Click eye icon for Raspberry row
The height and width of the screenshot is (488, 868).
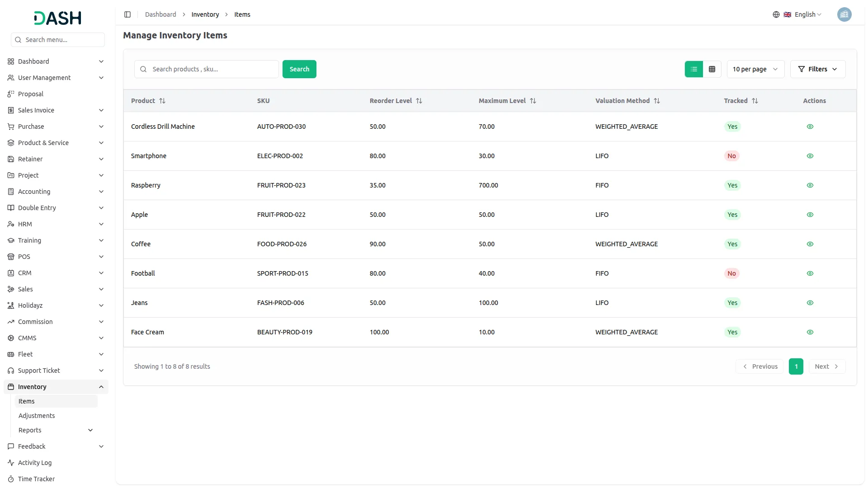[810, 185]
